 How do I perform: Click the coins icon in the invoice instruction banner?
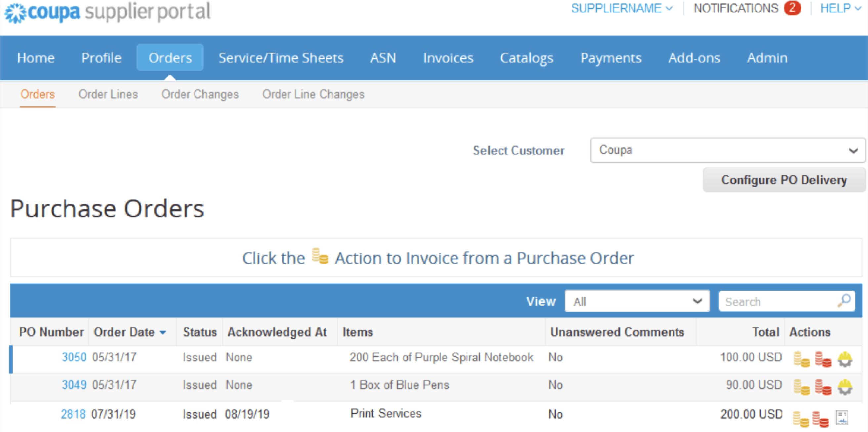[x=320, y=257]
